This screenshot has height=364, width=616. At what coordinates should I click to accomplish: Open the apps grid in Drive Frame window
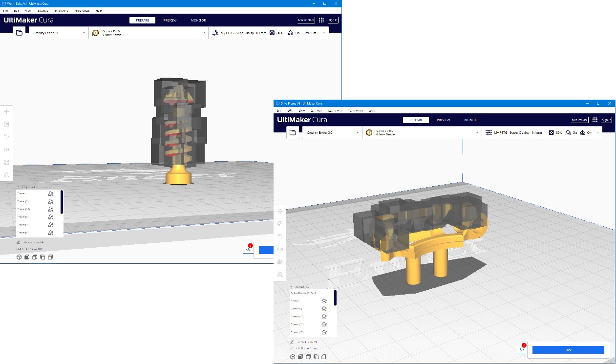coord(595,120)
